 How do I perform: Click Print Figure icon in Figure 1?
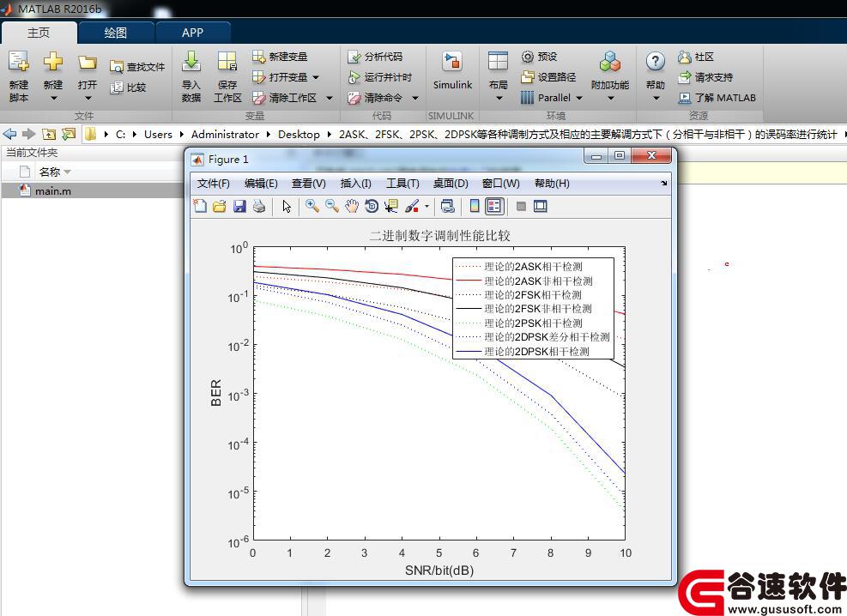[259, 206]
